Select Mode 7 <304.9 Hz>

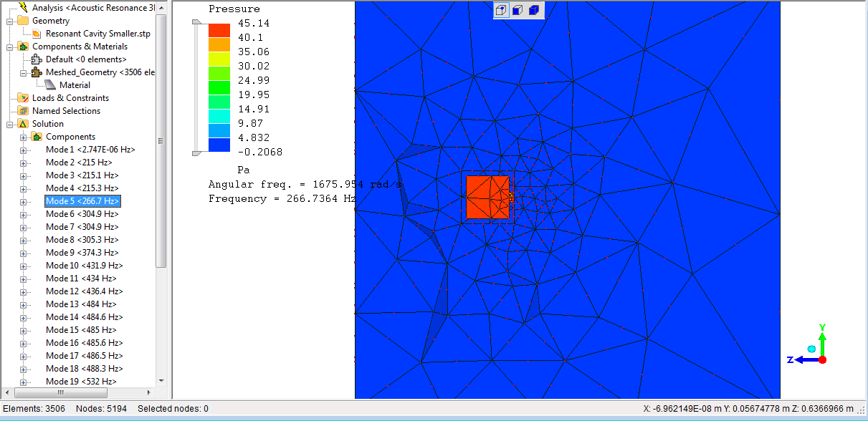point(82,227)
